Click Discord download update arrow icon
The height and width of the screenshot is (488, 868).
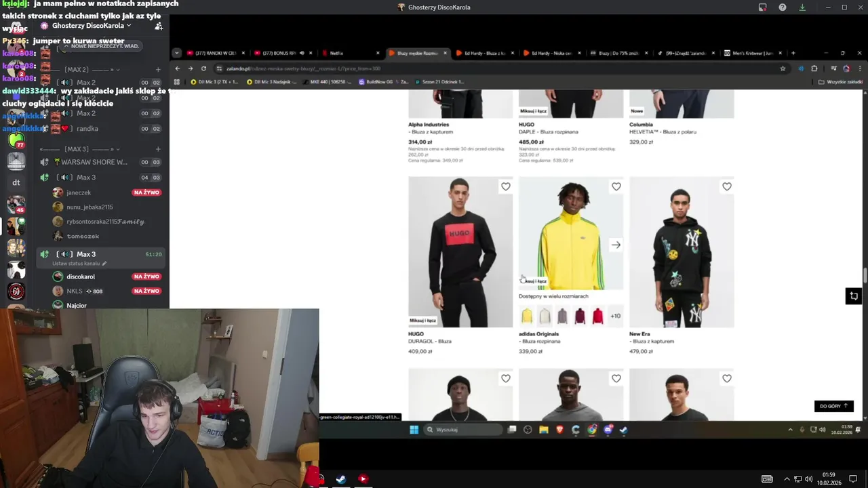click(x=802, y=7)
